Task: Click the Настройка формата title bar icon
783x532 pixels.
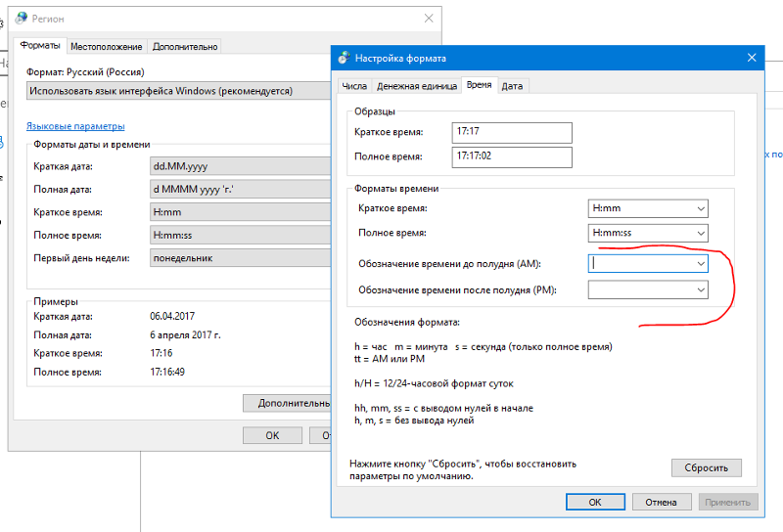Action: pyautogui.click(x=345, y=59)
